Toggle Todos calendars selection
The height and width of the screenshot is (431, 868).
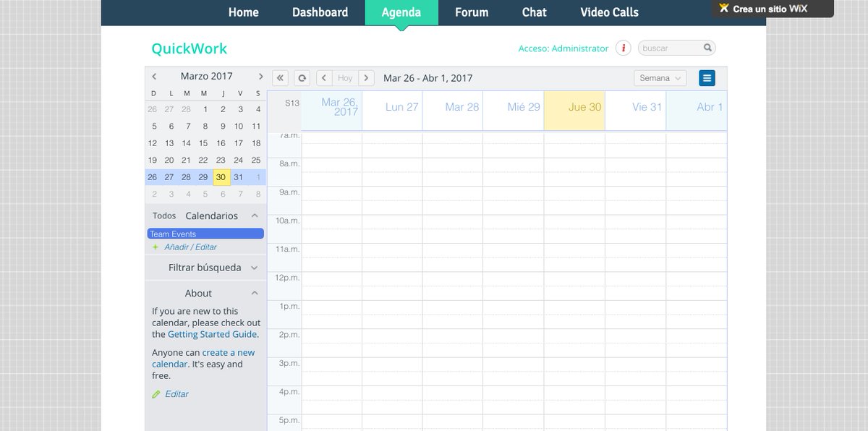pos(163,215)
